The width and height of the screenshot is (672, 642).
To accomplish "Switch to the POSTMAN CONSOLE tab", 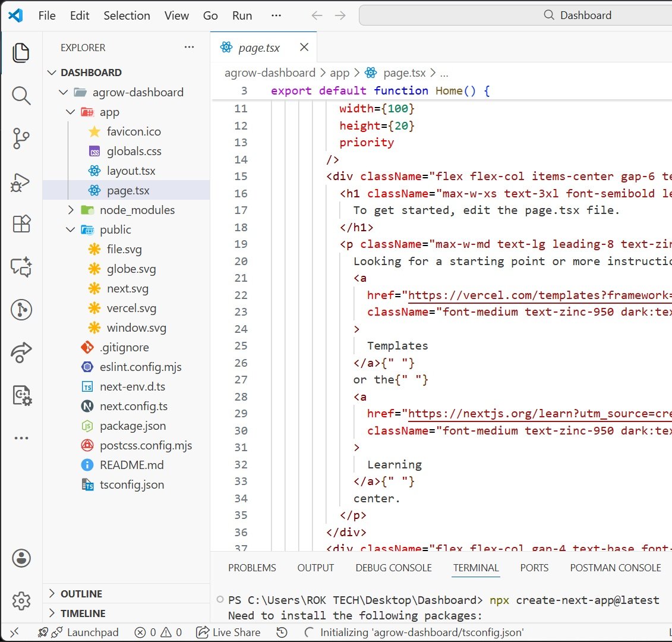I will 616,568.
